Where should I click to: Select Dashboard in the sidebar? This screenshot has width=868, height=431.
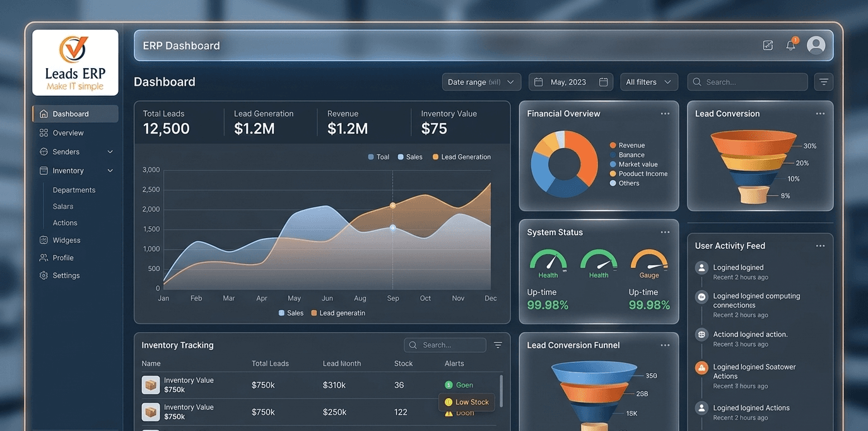tap(75, 114)
